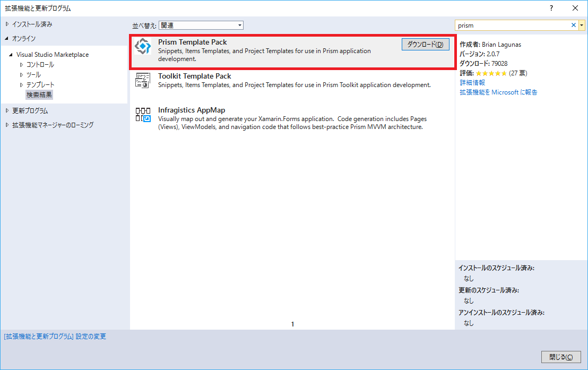Click inside the prism search field

pyautogui.click(x=512, y=25)
